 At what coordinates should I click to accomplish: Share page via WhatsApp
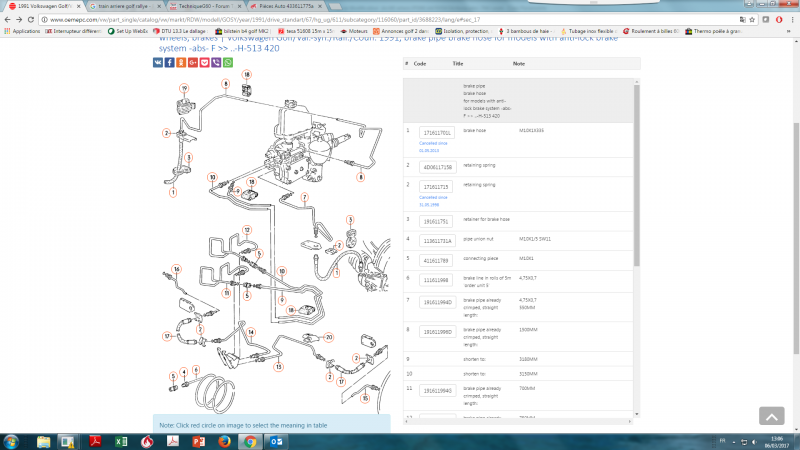228,62
